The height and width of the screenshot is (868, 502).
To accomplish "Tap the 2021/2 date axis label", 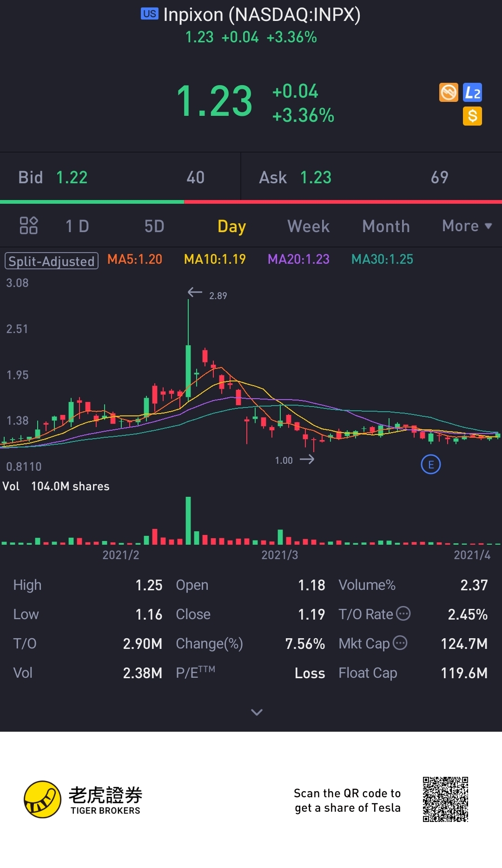I will (121, 554).
